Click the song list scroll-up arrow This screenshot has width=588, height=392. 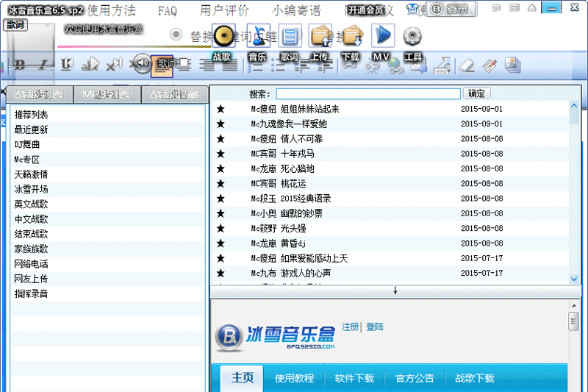click(574, 106)
